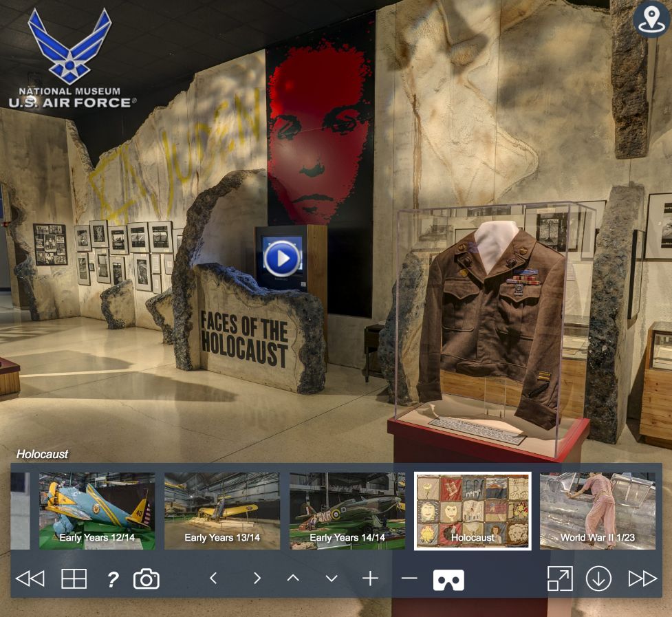
Task: Click the National Museum U.S. Air Force logo
Action: pyautogui.click(x=71, y=58)
